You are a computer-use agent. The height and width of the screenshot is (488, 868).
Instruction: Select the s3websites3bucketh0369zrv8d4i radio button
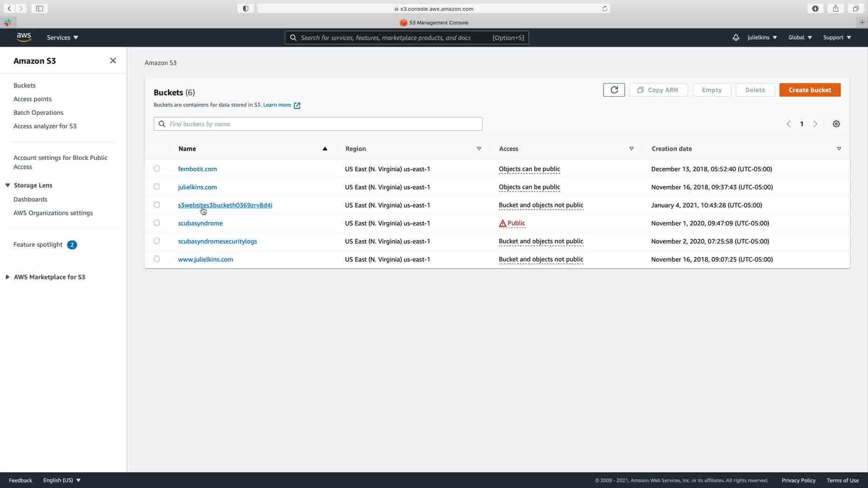[x=157, y=205]
